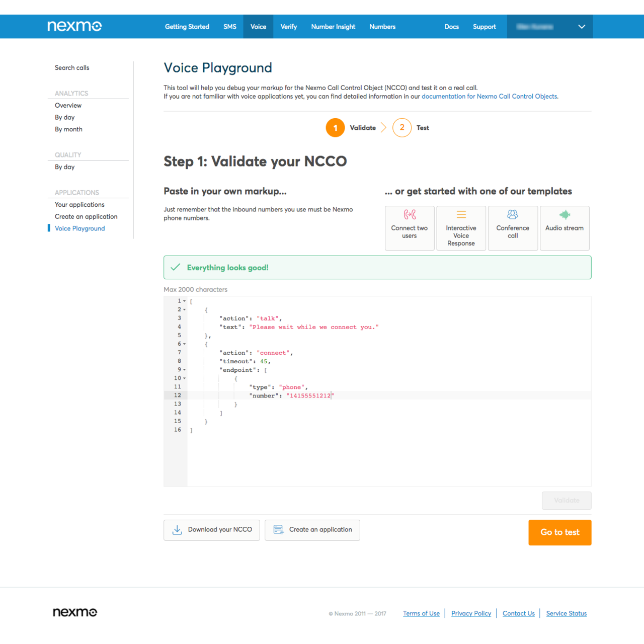The height and width of the screenshot is (644, 644).
Task: Collapse the endpoint array fold at line 9
Action: click(184, 370)
